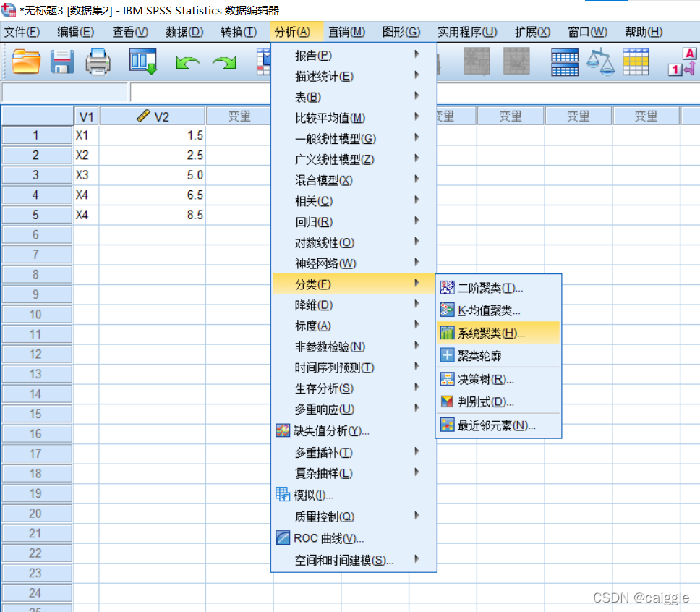
Task: Select 二阶聚类(T) two-step cluster item
Action: [498, 288]
